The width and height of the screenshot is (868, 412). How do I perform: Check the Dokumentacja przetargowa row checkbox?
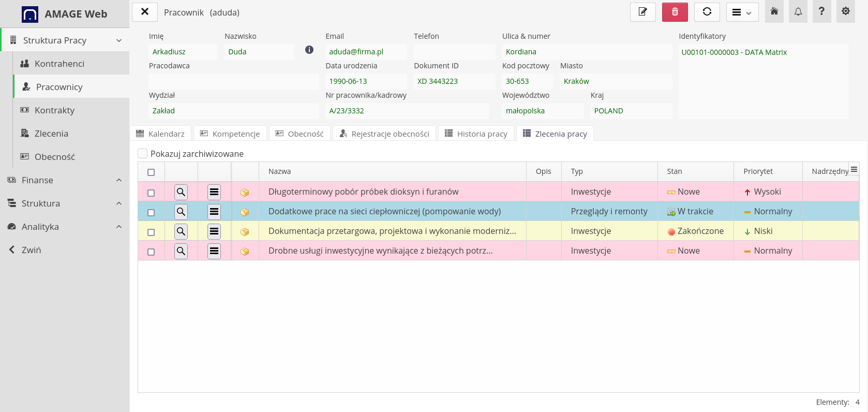(151, 232)
